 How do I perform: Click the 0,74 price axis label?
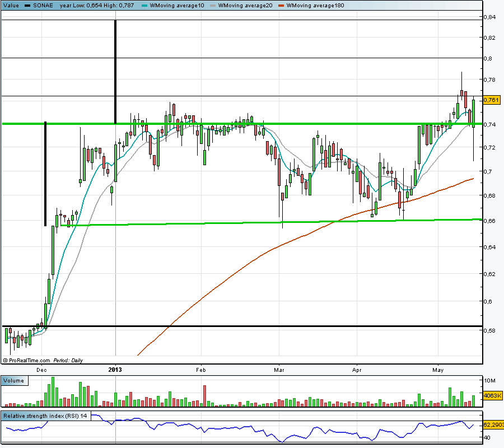[x=489, y=124]
